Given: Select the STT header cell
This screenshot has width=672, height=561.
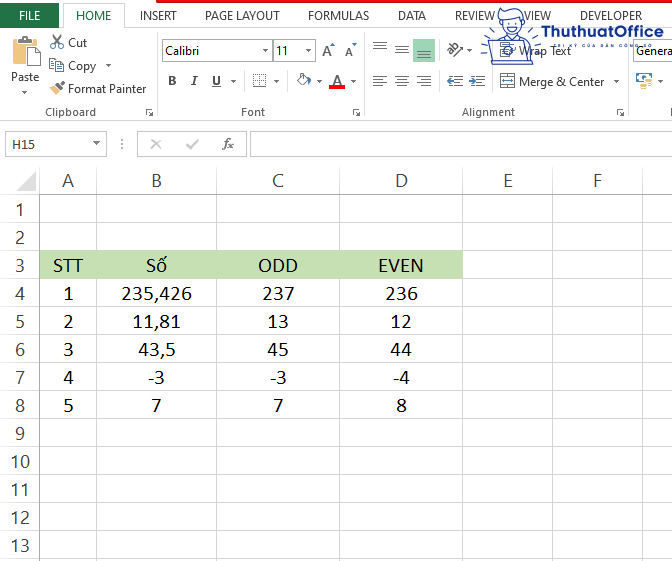Looking at the screenshot, I should click(x=68, y=265).
